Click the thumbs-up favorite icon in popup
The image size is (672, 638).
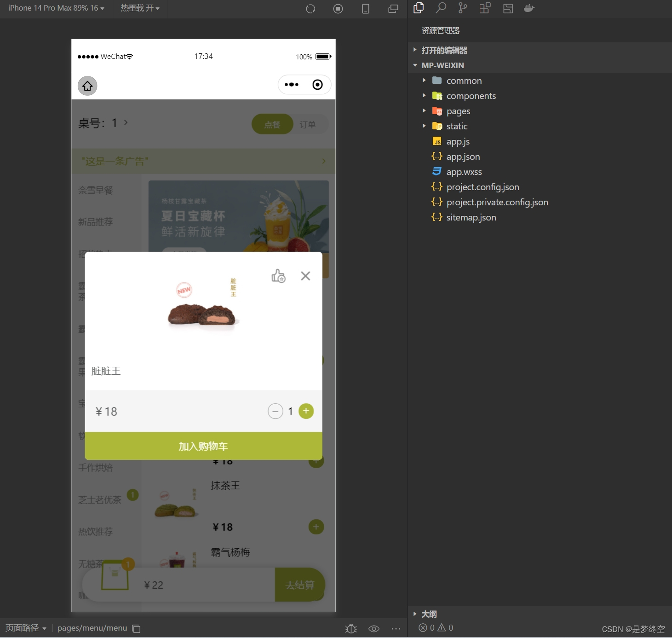pos(278,276)
